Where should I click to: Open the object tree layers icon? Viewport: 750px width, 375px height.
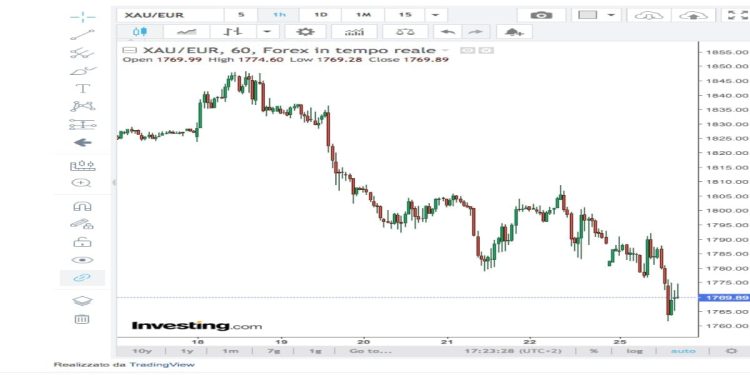(82, 301)
